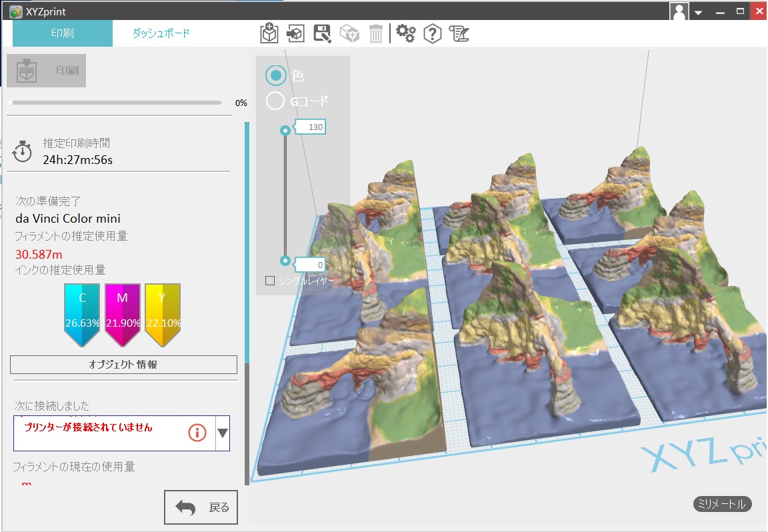Screen dimensions: 768x532
Task: Click the scroll and pen notes icon
Action: click(459, 33)
